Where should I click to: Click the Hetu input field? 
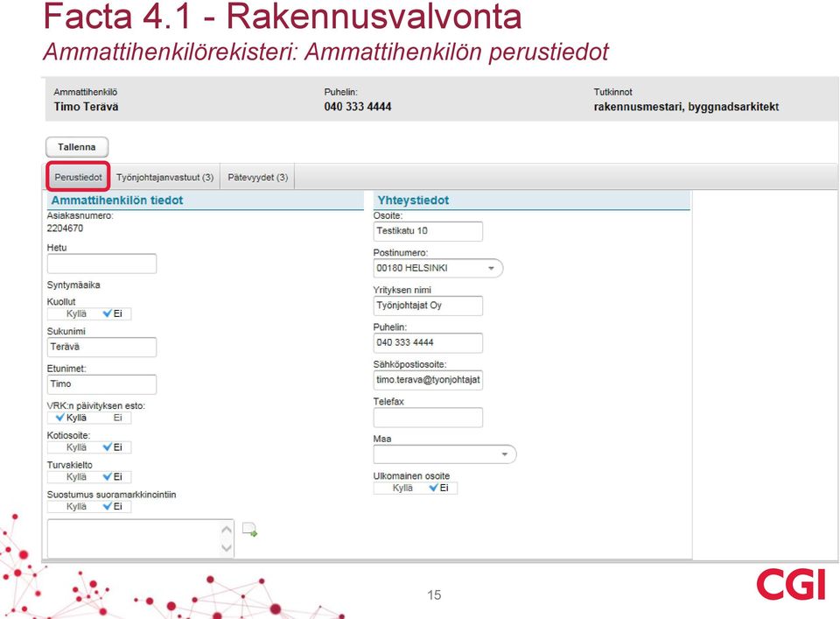click(101, 264)
